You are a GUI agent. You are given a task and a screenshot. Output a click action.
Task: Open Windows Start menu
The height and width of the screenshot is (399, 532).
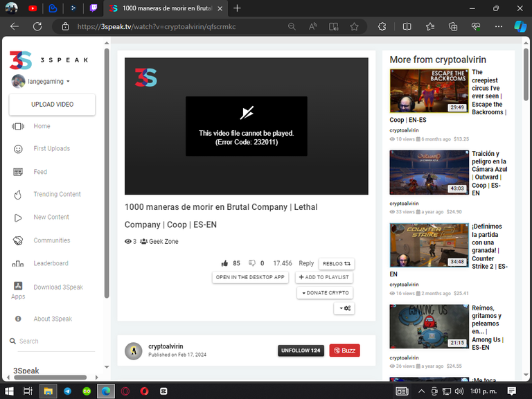(x=9, y=391)
